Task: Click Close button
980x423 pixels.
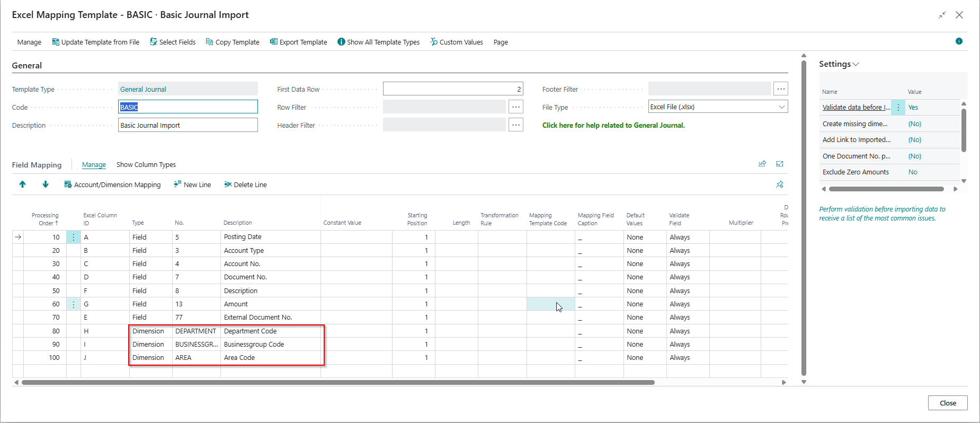Action: pos(948,403)
